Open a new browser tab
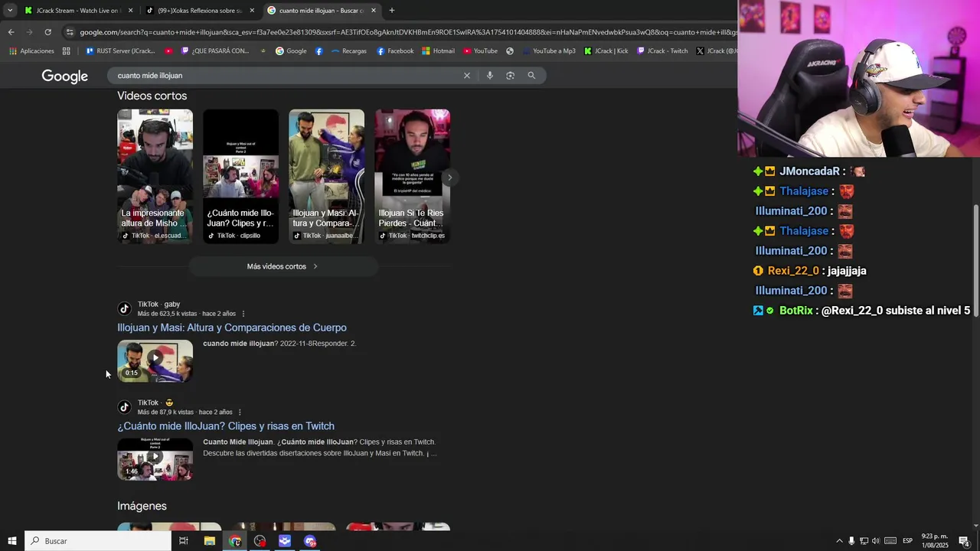 pyautogui.click(x=392, y=10)
